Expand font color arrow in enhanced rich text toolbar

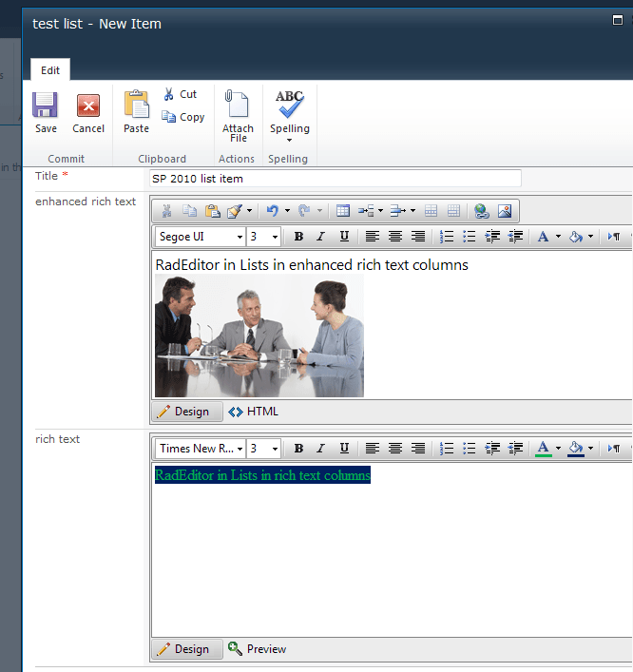click(558, 236)
